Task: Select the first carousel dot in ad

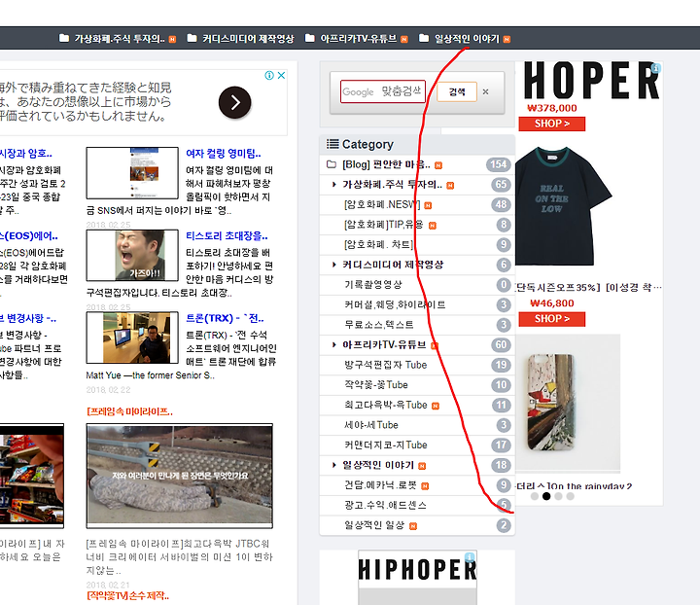Action: click(x=535, y=496)
